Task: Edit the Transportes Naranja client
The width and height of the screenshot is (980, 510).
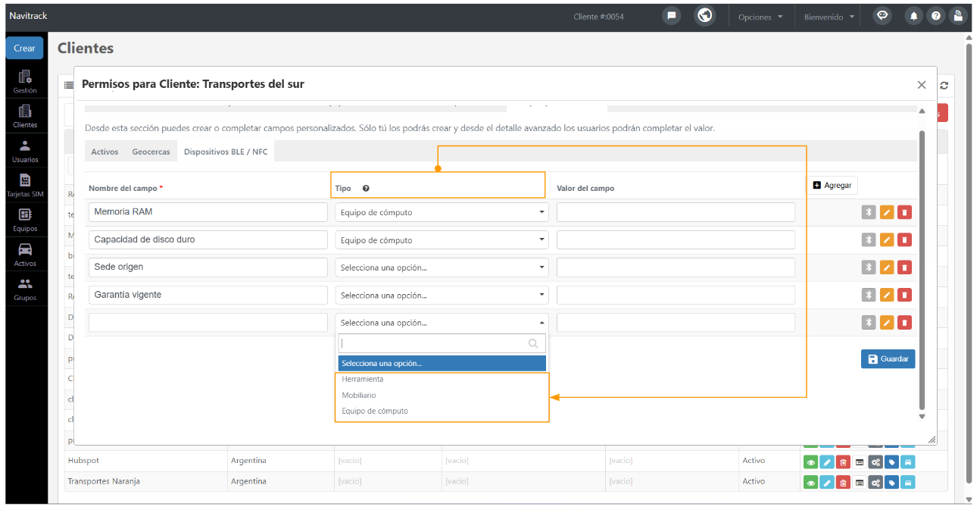Action: [827, 482]
